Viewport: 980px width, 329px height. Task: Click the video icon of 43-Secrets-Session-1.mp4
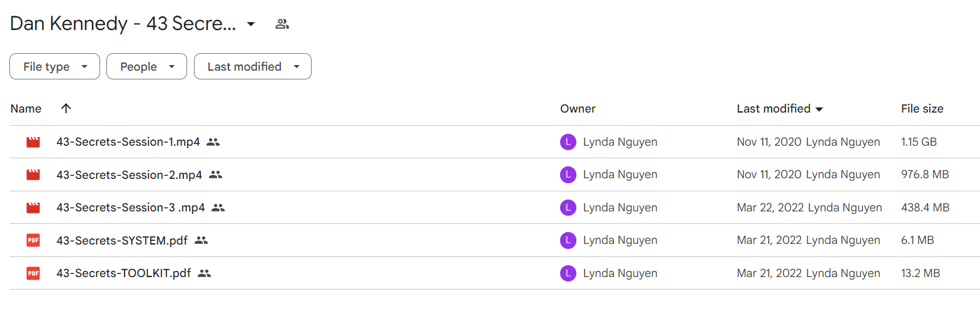[33, 142]
